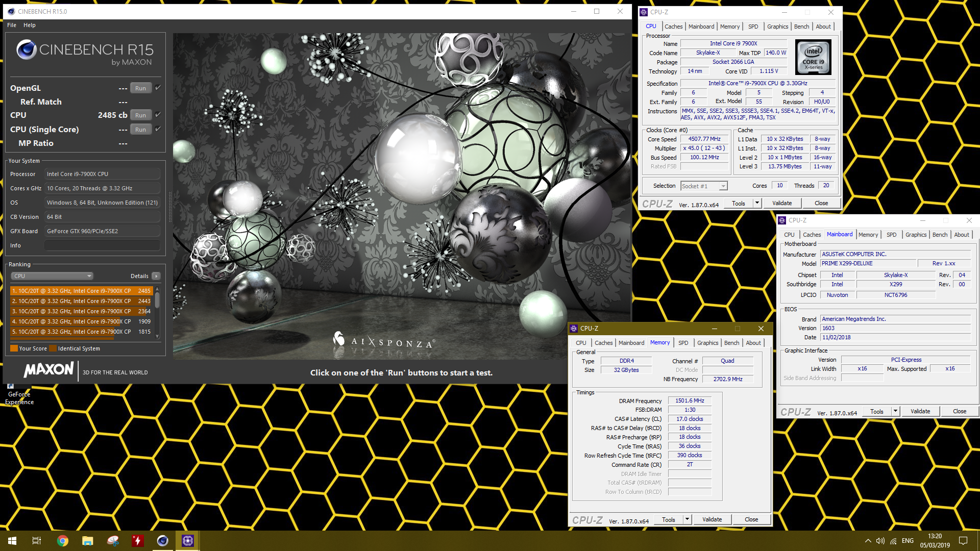
Task: Click the Info input field
Action: tap(102, 245)
